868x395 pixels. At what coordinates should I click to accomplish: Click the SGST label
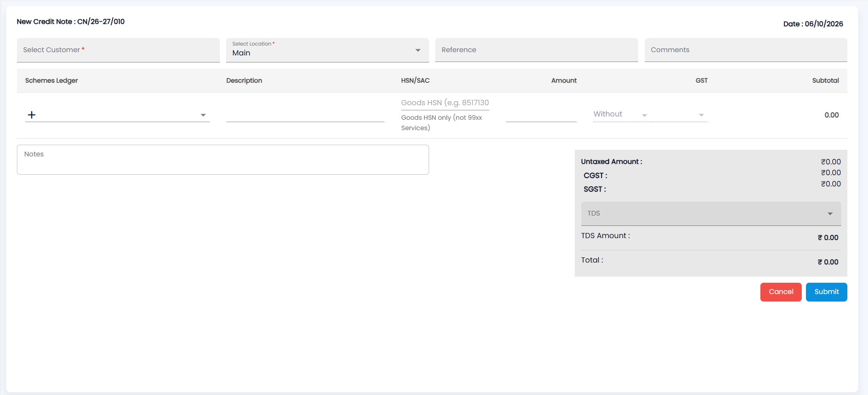click(x=595, y=189)
